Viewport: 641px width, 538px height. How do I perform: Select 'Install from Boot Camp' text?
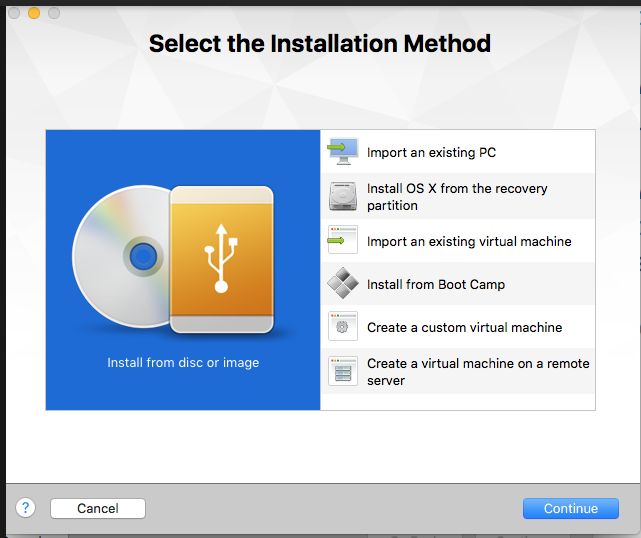(436, 284)
